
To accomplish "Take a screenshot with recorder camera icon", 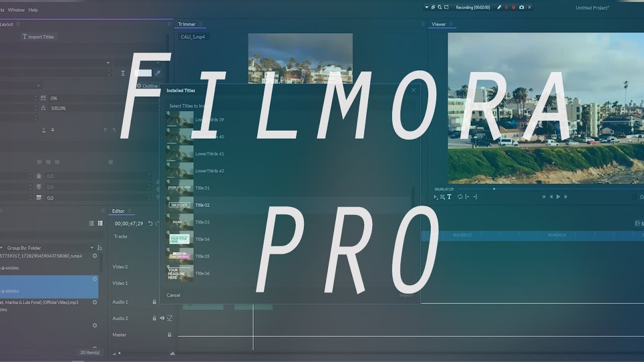I will coord(522,8).
